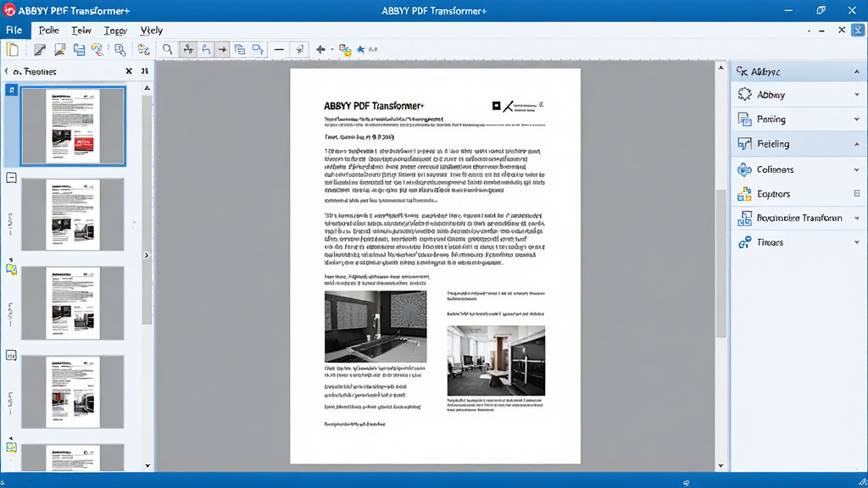Click the Tinoers row icon
The image size is (868, 488).
744,242
